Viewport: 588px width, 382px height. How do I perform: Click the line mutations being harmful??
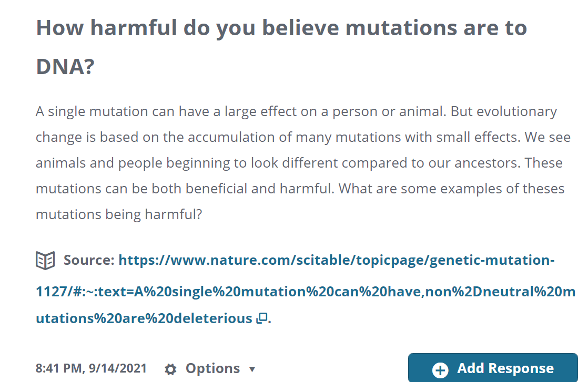click(x=119, y=214)
